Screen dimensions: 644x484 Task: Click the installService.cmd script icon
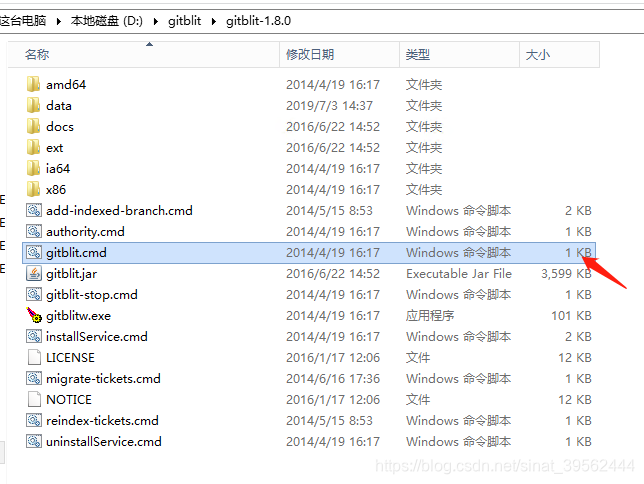pyautogui.click(x=34, y=336)
